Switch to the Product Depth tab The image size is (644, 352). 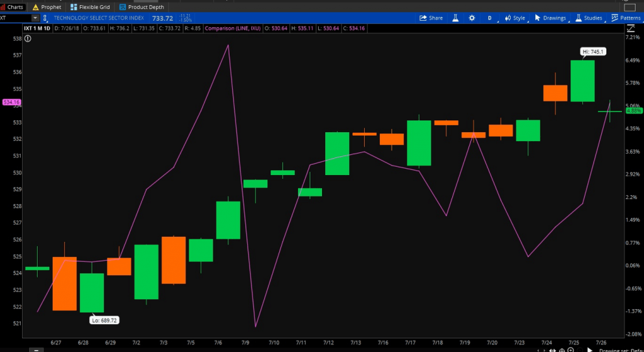(142, 7)
